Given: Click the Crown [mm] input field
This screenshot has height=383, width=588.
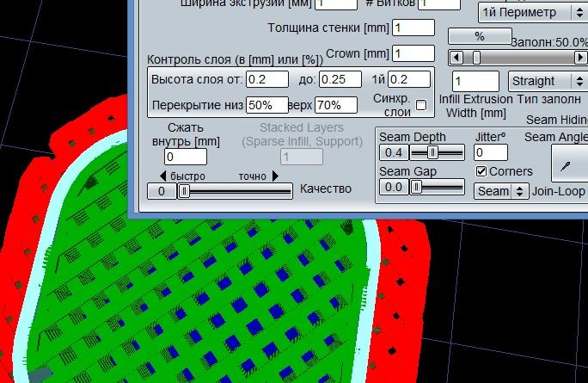Looking at the screenshot, I should 413,53.
